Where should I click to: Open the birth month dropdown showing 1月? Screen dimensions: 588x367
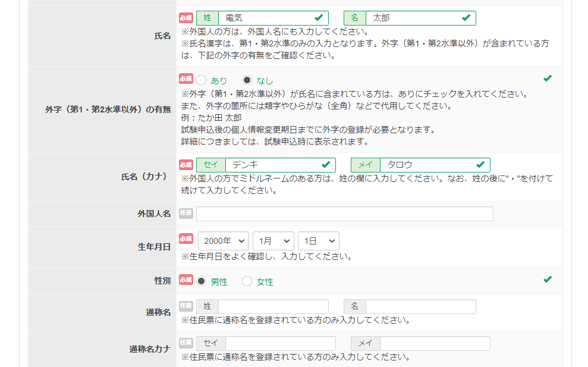[x=273, y=241]
